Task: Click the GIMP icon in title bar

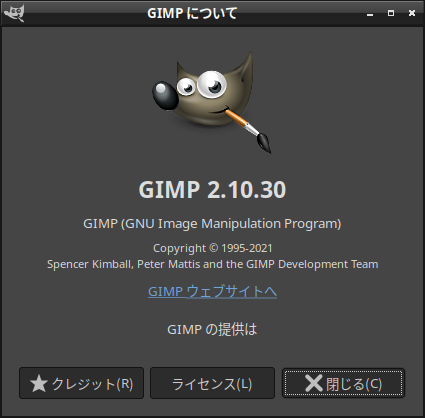Action: coord(14,13)
